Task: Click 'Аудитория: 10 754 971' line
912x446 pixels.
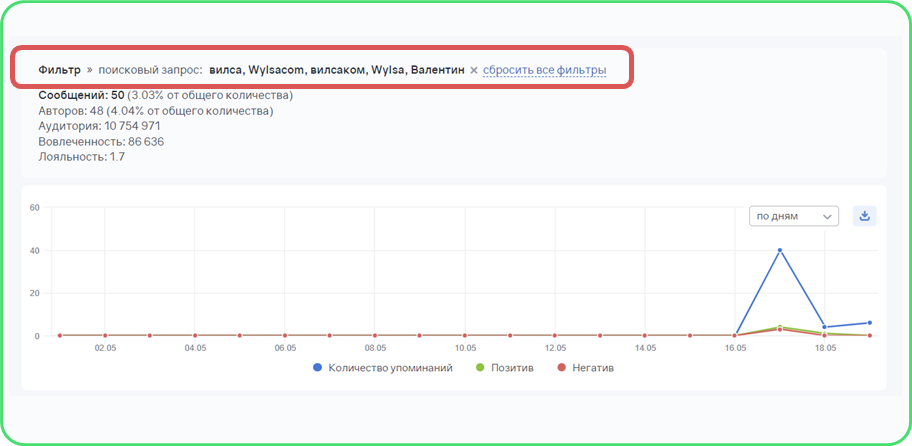Action: tap(99, 126)
